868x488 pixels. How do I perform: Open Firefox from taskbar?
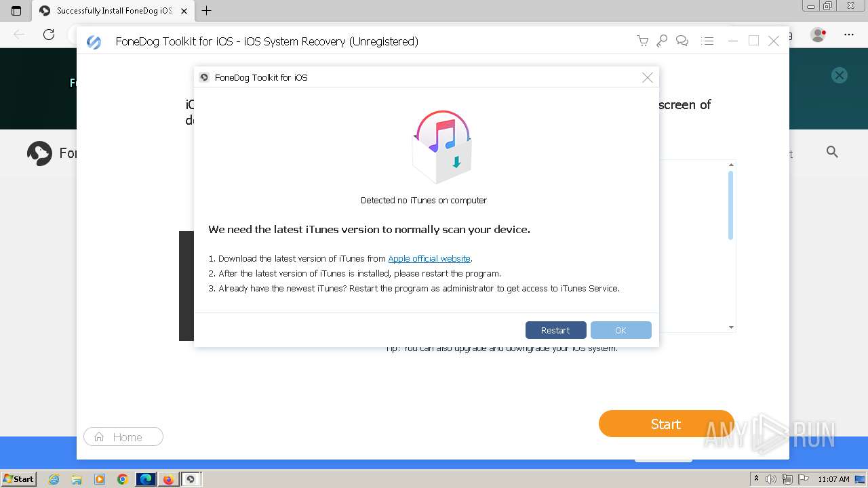[x=168, y=479]
